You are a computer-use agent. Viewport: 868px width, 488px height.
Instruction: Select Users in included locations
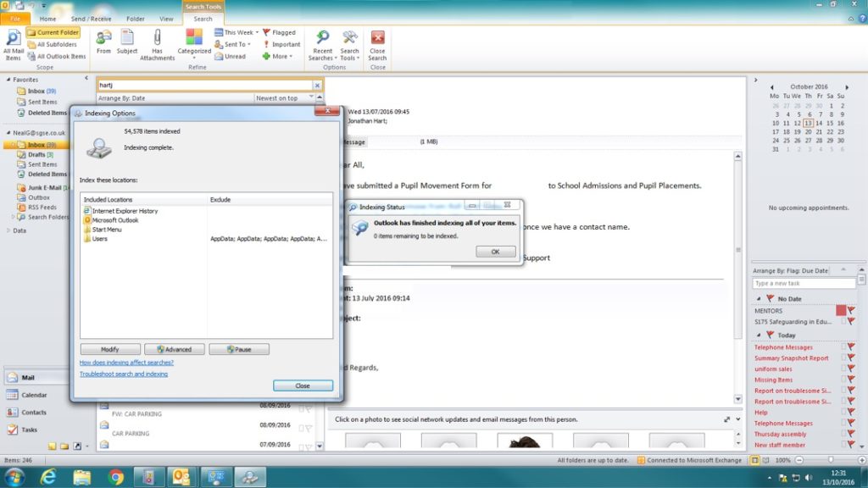tap(96, 239)
